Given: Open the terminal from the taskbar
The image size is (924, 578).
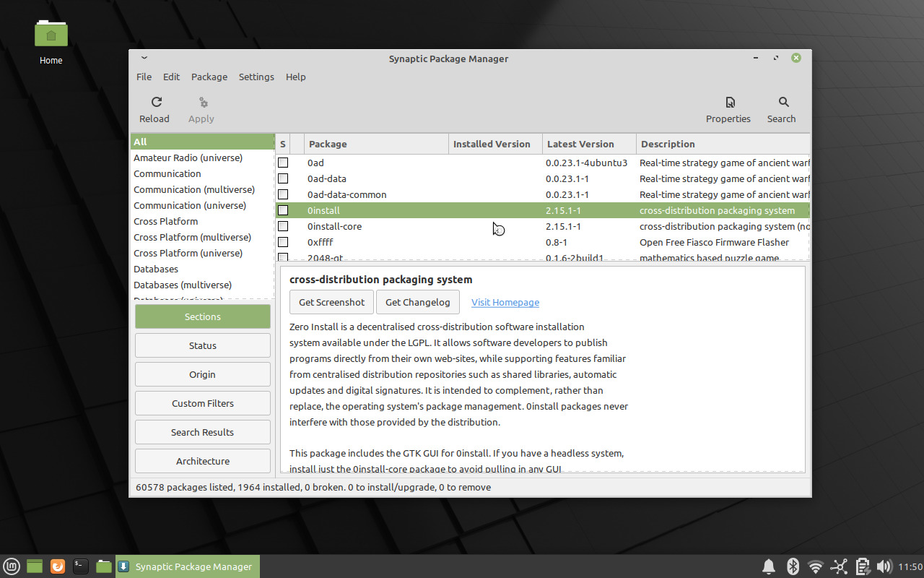Looking at the screenshot, I should pyautogui.click(x=80, y=566).
